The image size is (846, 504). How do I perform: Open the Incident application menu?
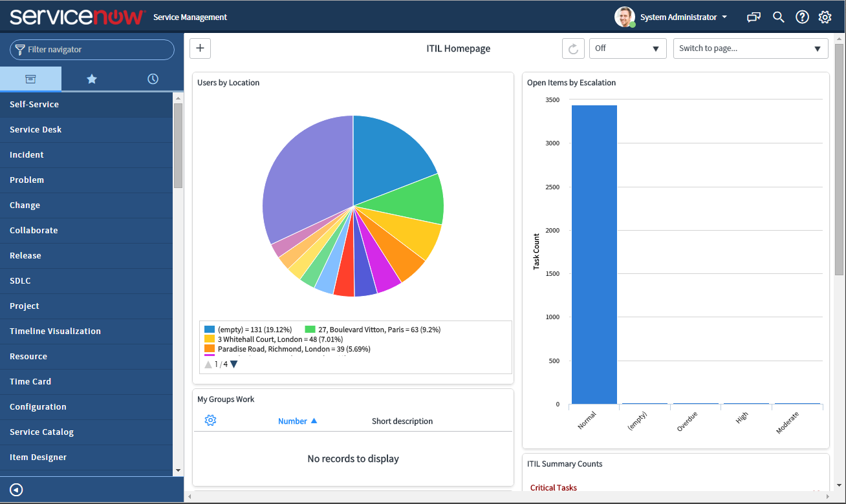27,154
